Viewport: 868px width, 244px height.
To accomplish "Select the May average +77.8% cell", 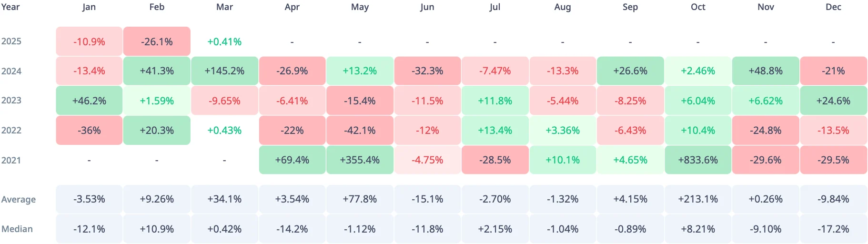I will tap(360, 199).
